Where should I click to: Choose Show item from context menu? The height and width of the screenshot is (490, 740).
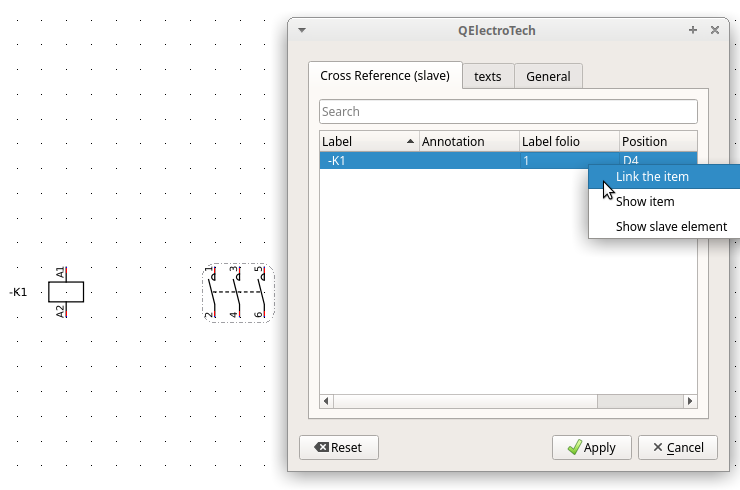pyautogui.click(x=645, y=201)
